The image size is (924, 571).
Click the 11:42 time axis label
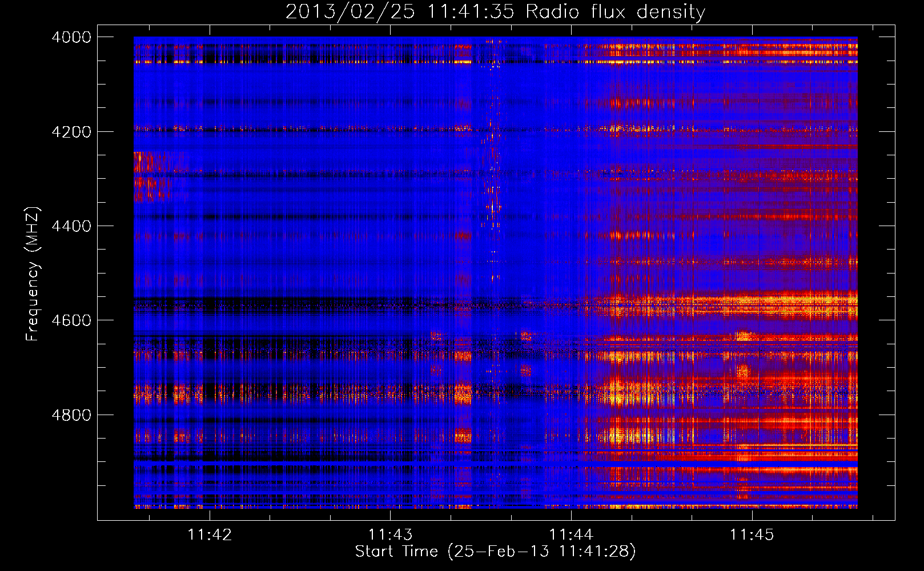(210, 534)
